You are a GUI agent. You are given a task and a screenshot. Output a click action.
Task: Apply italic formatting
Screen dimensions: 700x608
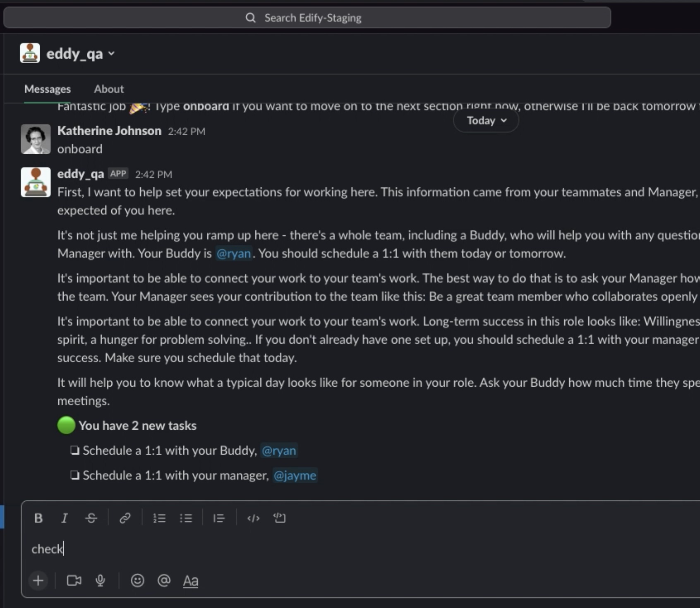click(65, 518)
